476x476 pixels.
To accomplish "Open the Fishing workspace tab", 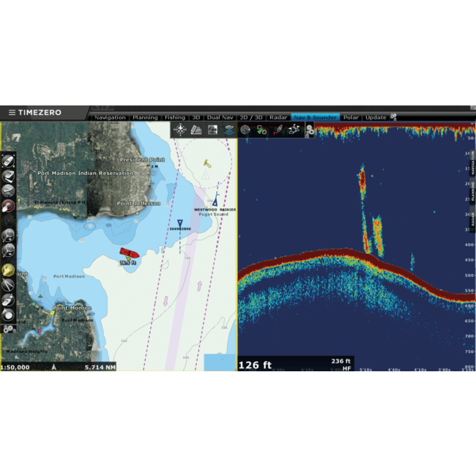I will coord(175,117).
